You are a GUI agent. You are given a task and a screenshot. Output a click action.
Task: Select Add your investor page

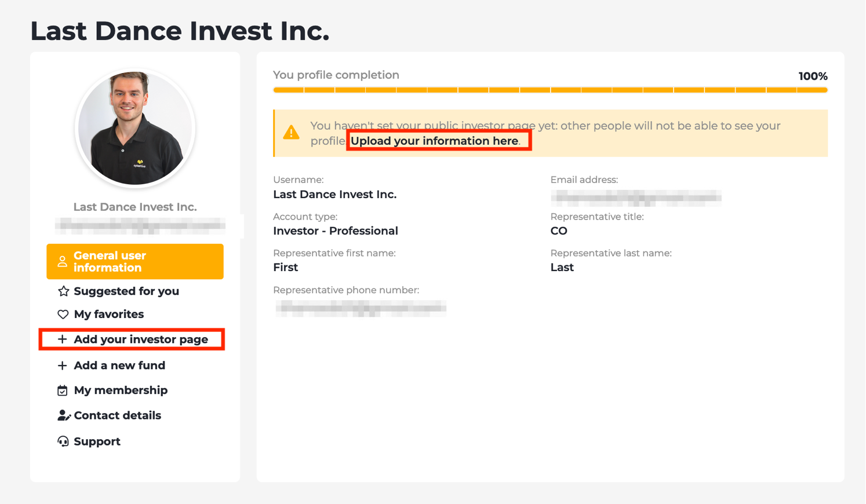pyautogui.click(x=140, y=339)
